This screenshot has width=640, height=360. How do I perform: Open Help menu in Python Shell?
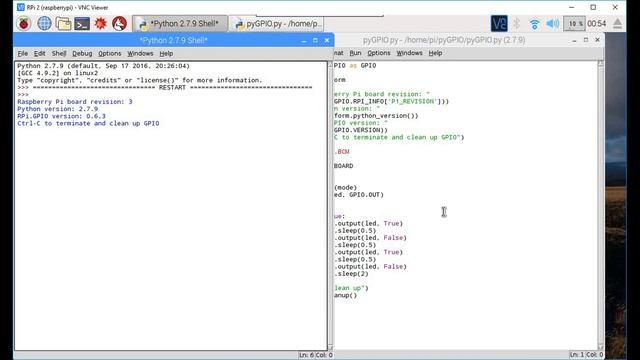coord(166,53)
